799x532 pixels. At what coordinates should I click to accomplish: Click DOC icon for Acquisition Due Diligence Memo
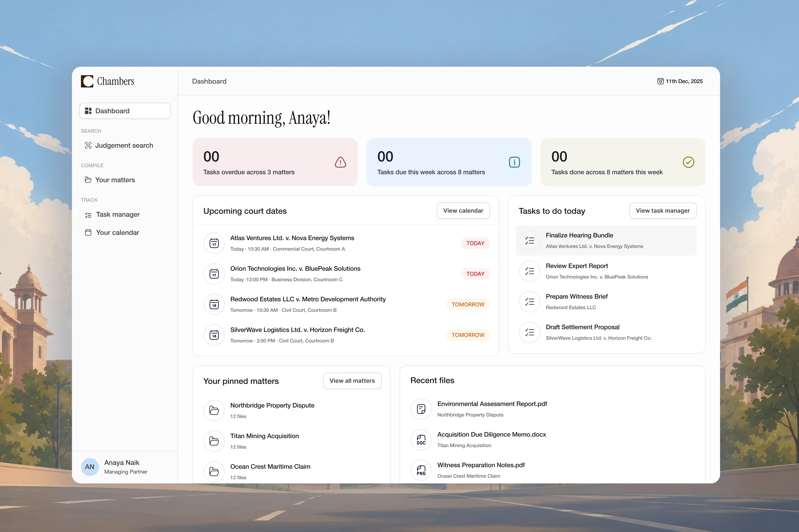(421, 440)
